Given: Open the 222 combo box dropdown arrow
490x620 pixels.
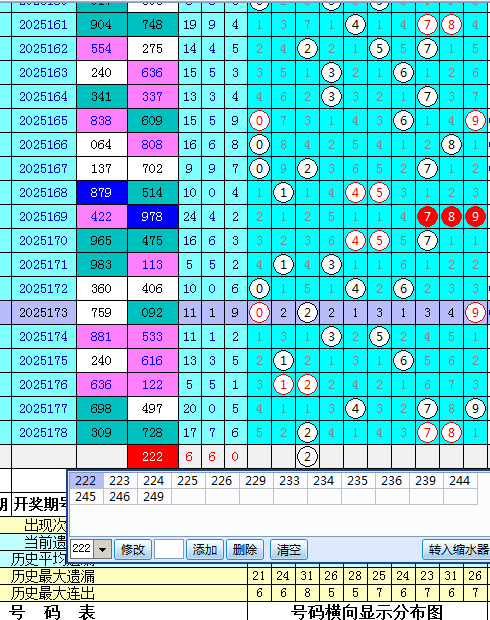Looking at the screenshot, I should coord(102,550).
